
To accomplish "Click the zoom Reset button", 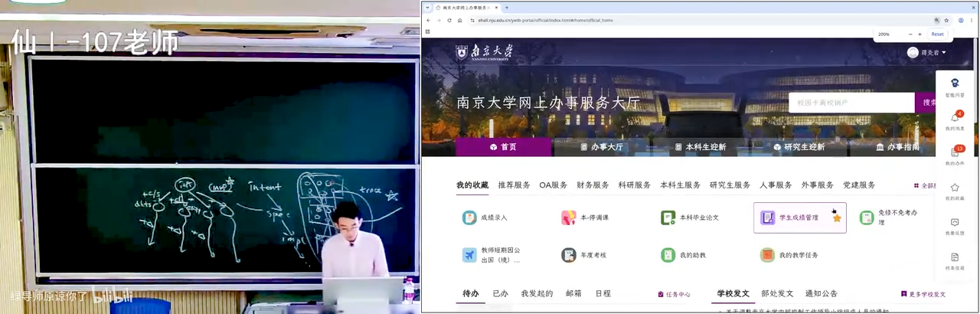I will (937, 34).
